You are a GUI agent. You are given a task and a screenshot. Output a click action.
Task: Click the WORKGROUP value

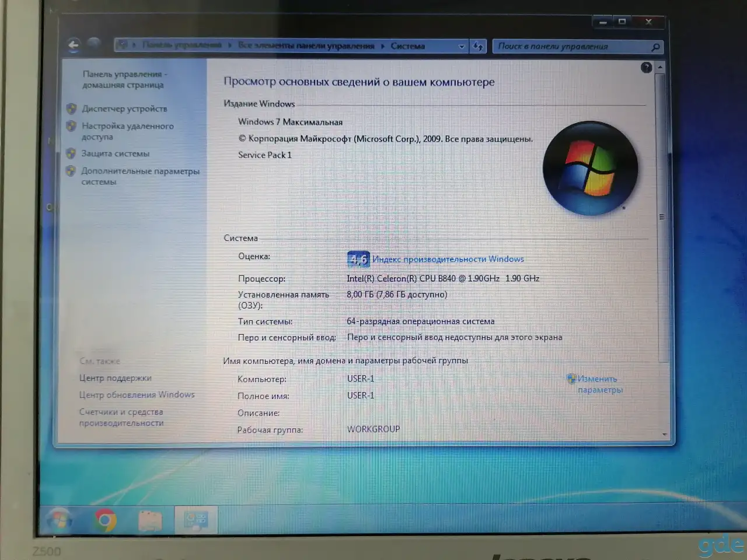(x=373, y=429)
